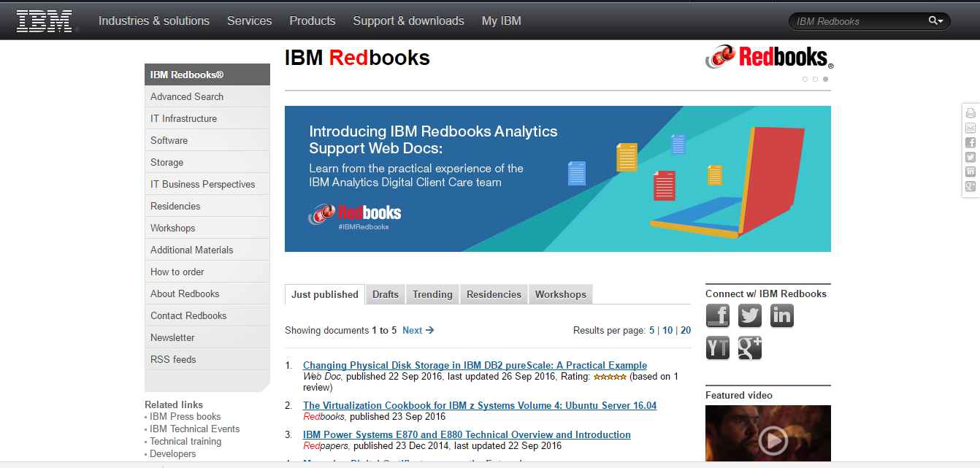Open Workshops in the left sidebar
Viewport: 980px width, 468px height.
point(207,228)
